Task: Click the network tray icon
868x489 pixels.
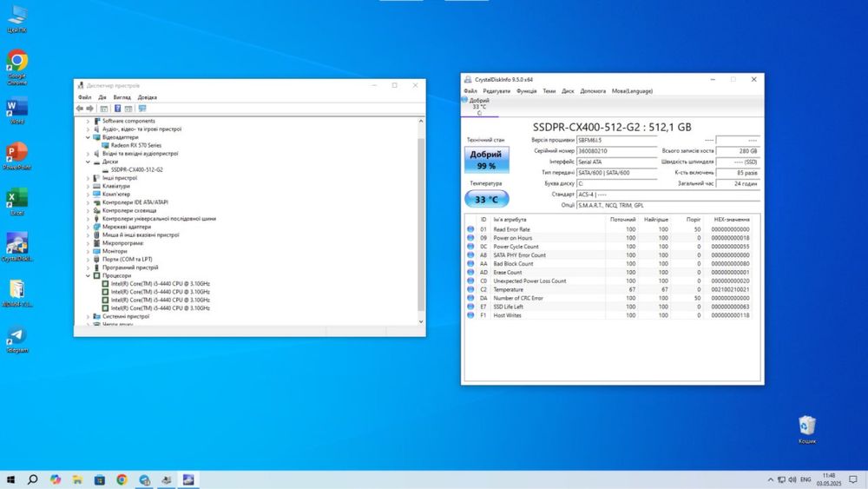Action: [x=781, y=479]
